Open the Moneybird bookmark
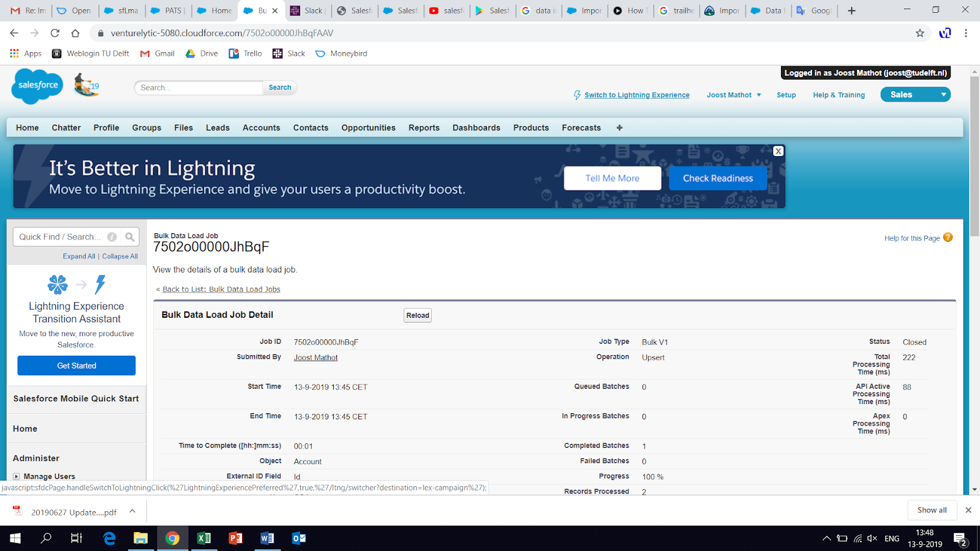 [x=341, y=54]
